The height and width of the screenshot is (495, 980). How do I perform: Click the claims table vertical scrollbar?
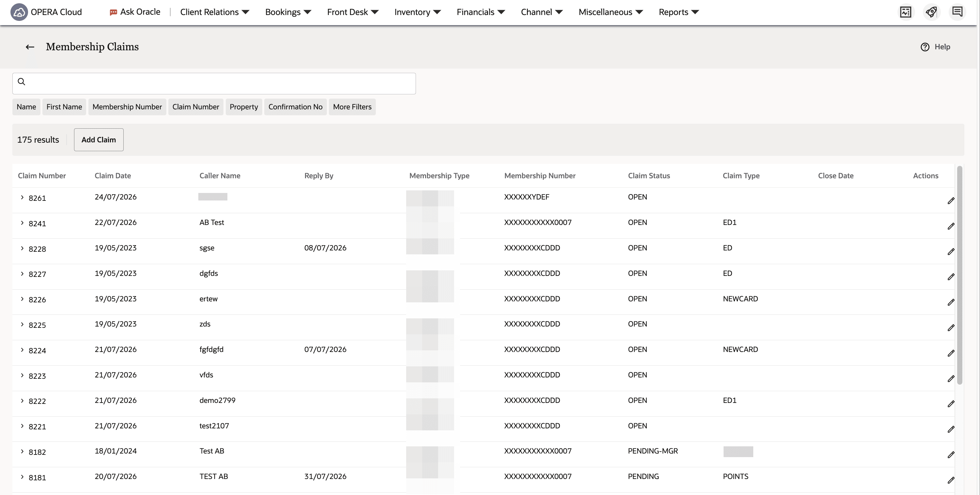click(x=959, y=275)
